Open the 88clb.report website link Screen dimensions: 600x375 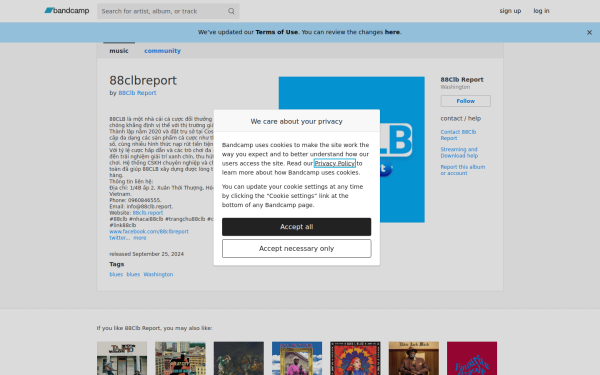tap(148, 213)
